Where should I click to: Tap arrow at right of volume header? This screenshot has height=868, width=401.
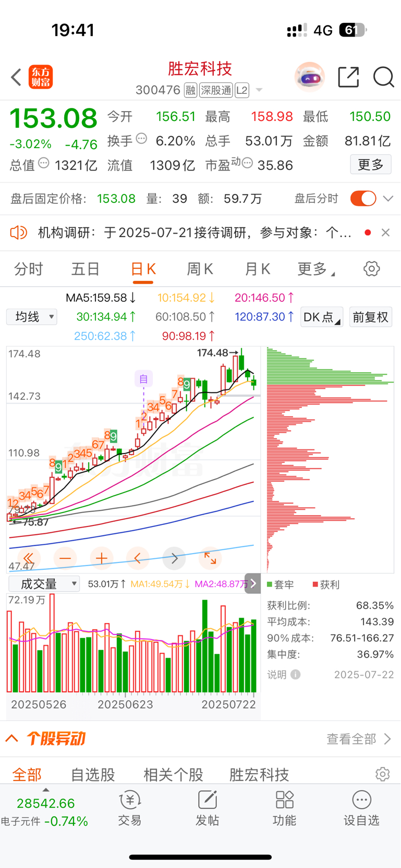[253, 584]
